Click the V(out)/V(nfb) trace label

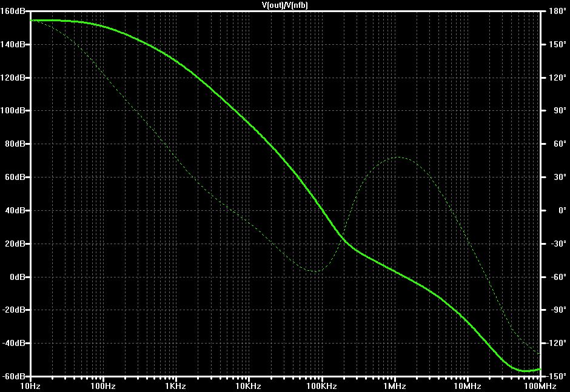point(284,5)
